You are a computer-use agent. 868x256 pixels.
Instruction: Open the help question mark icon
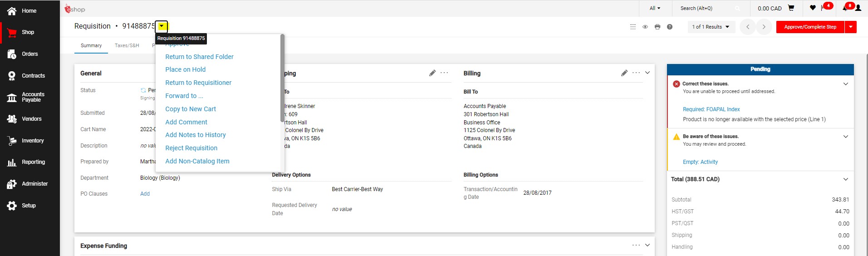point(669,27)
